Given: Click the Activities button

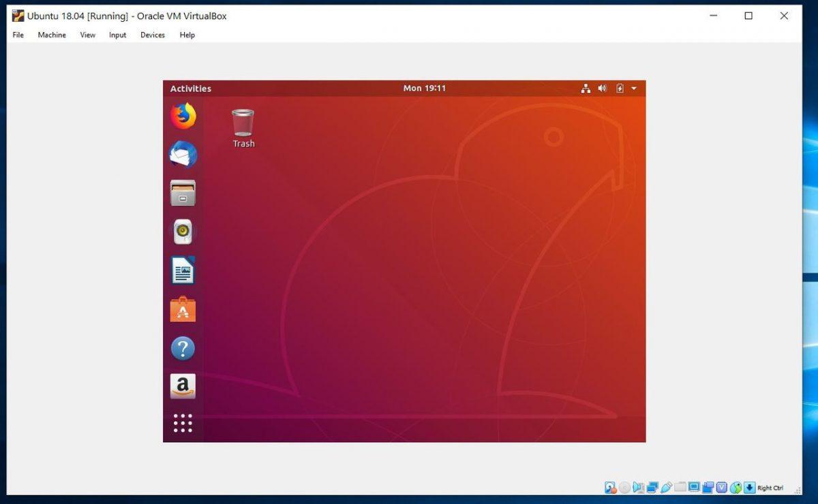Looking at the screenshot, I should [x=191, y=89].
